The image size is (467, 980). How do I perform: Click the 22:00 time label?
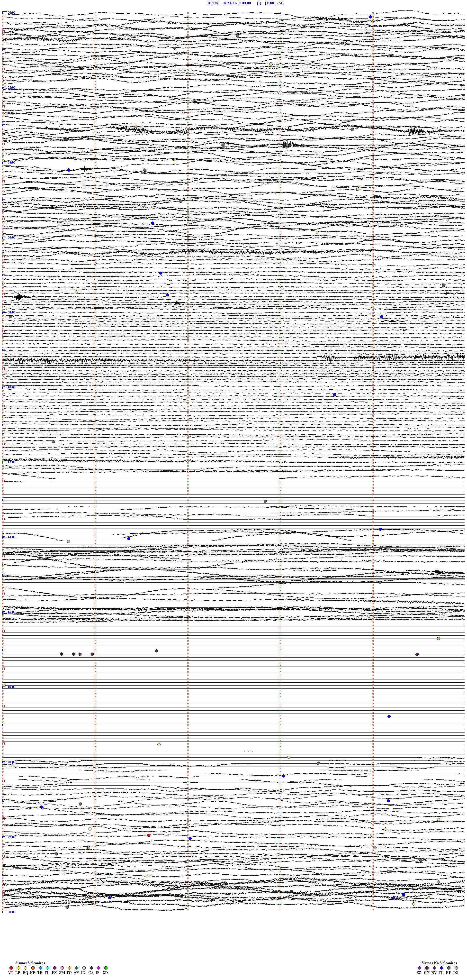pyautogui.click(x=11, y=837)
